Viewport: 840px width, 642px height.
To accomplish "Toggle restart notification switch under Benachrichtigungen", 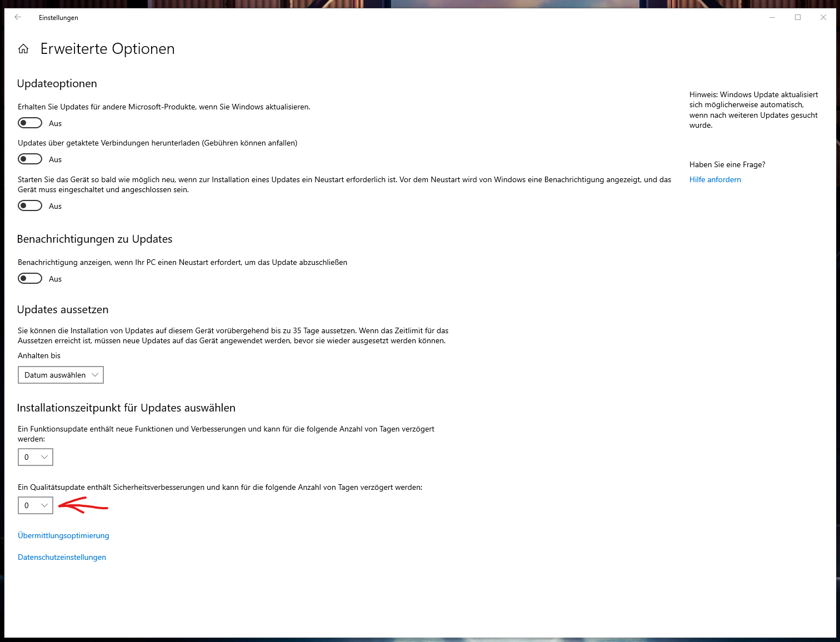I will coord(30,278).
